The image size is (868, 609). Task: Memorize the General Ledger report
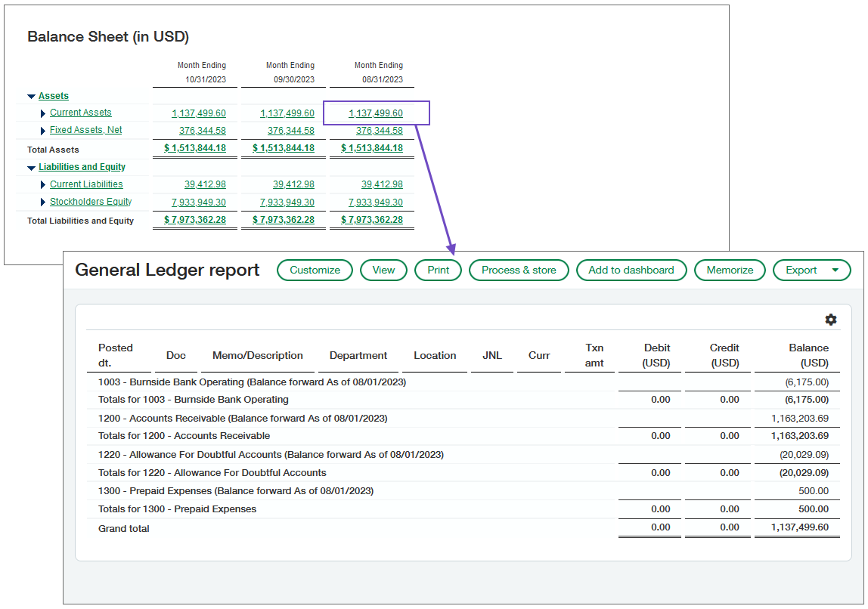(730, 270)
